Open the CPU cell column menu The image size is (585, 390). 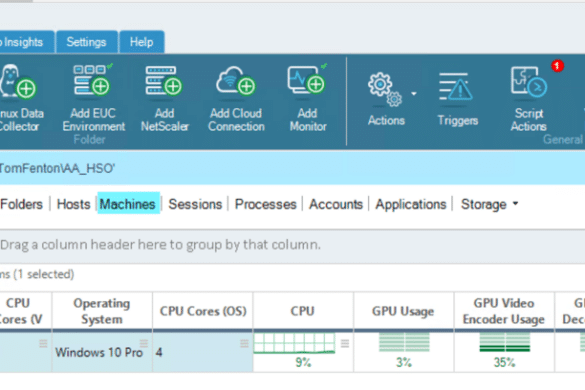pyautogui.click(x=345, y=343)
